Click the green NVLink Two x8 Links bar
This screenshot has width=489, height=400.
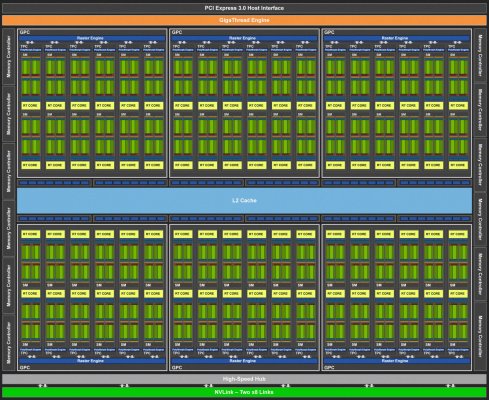tap(244, 392)
